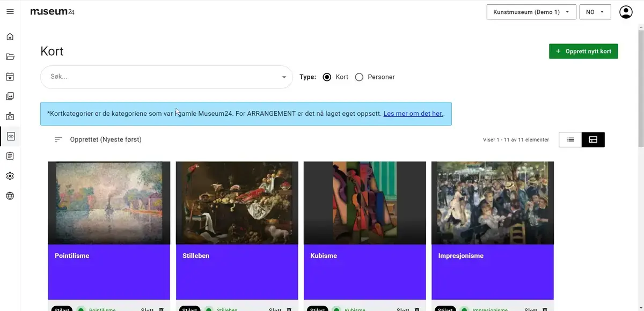Open the NO language dropdown
Image resolution: width=644 pixels, height=311 pixels.
[x=595, y=12]
